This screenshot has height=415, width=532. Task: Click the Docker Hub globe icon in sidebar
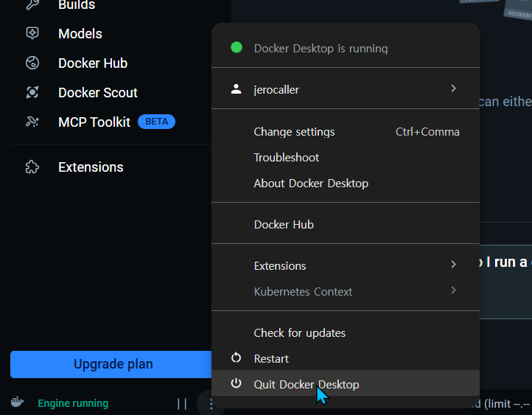pos(32,63)
